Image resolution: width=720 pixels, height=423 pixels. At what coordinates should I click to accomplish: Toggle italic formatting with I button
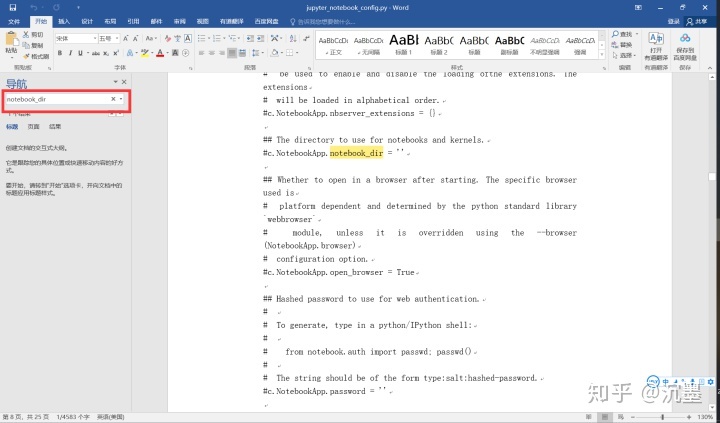tap(70, 53)
